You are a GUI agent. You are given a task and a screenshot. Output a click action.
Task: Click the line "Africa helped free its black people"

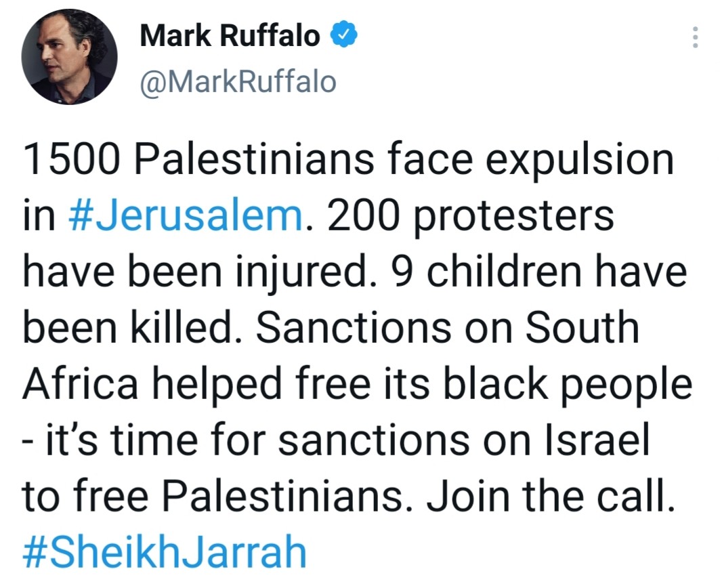click(357, 385)
